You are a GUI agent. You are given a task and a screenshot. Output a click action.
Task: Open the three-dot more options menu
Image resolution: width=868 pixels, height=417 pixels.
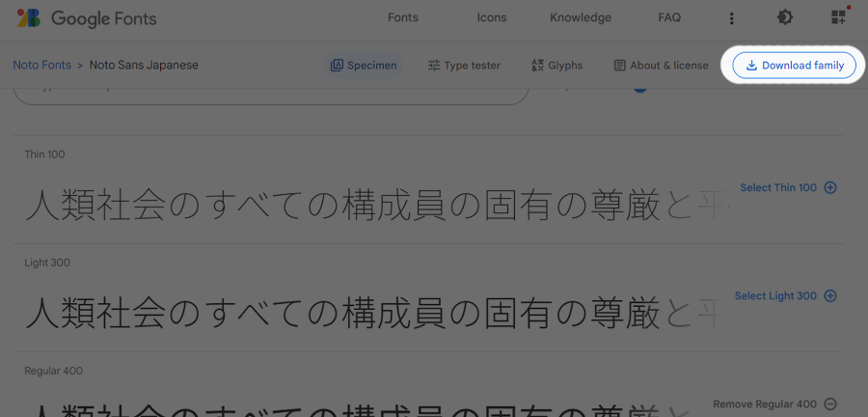pos(732,19)
